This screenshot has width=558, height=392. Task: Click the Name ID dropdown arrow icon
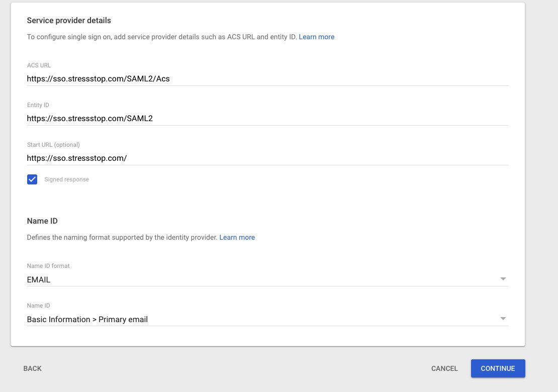click(x=503, y=319)
